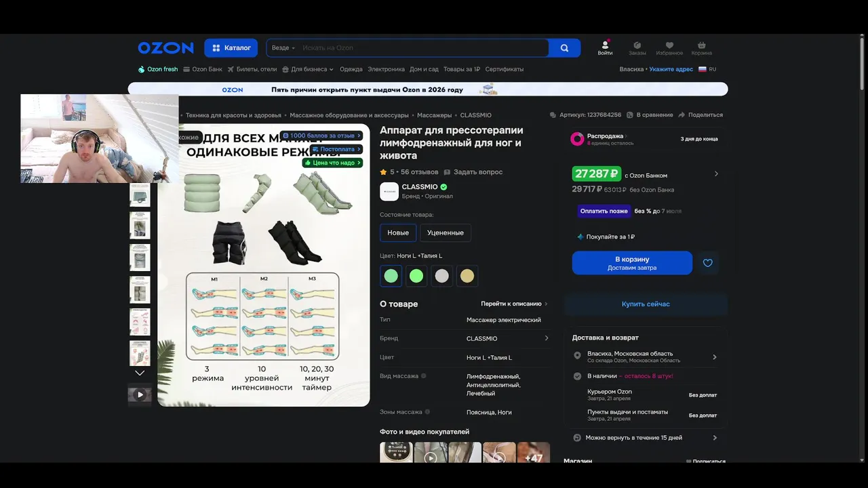Open the main product image
Image resolution: width=868 pixels, height=488 pixels.
point(264,265)
